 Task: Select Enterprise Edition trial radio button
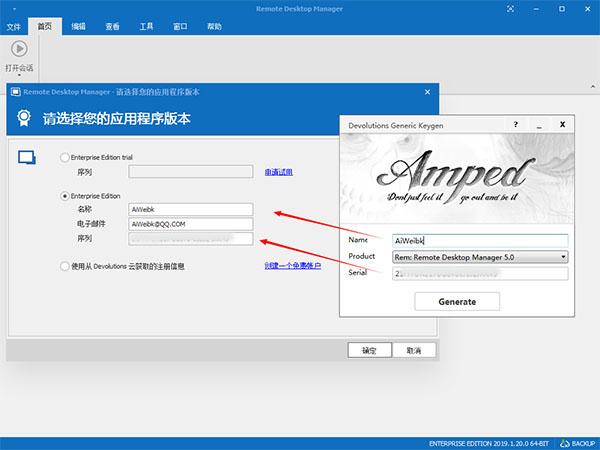coord(64,157)
